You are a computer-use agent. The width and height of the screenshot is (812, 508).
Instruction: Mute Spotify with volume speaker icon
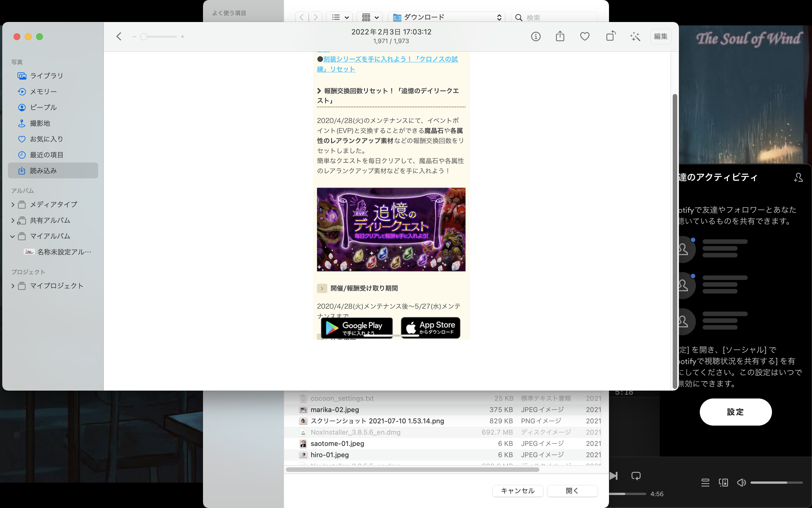point(741,483)
